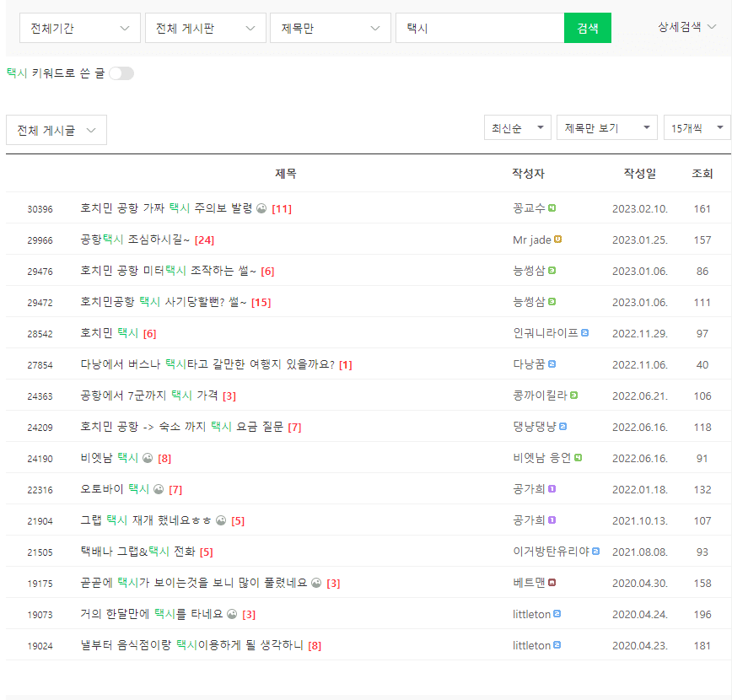Click level badge icon next to 꽁교수

tap(552, 207)
